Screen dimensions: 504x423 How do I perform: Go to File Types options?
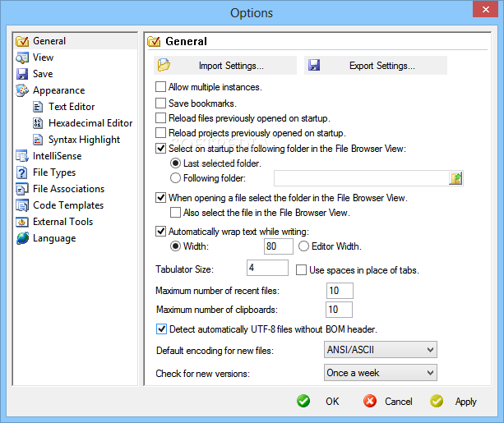pos(54,172)
